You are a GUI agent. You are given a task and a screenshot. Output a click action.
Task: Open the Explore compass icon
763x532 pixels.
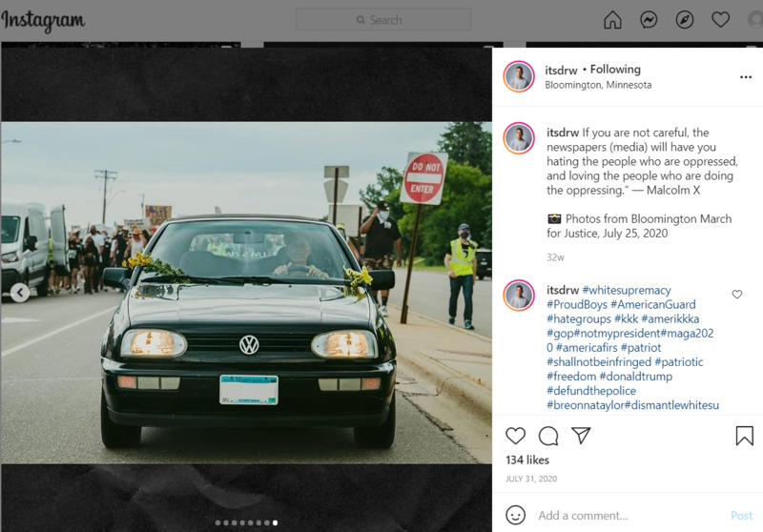coord(684,20)
